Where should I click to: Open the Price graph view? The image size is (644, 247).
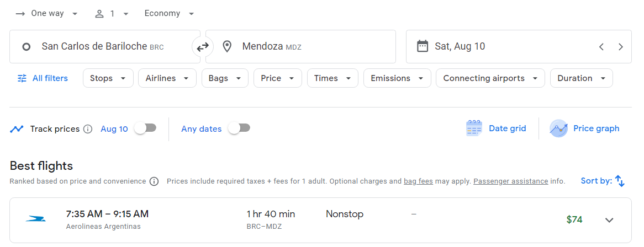[585, 128]
